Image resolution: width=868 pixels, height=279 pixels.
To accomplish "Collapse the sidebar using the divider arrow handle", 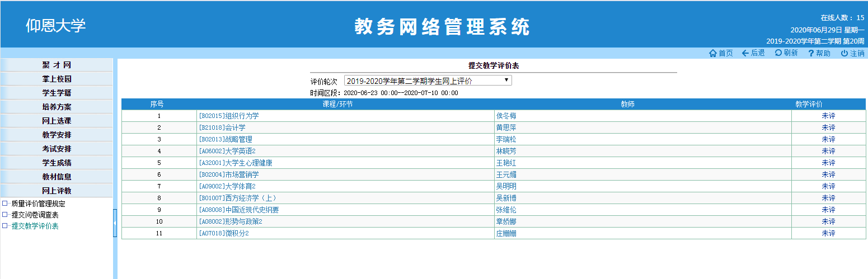I will [x=115, y=223].
